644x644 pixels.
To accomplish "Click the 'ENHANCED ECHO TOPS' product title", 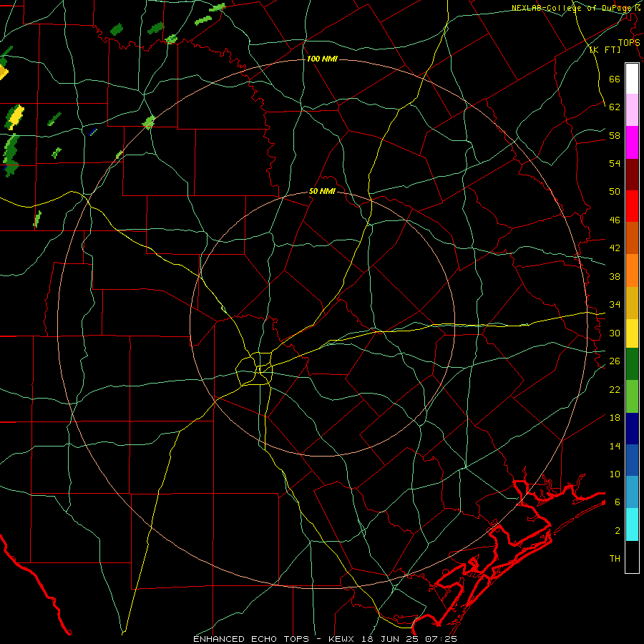I will pos(251,639).
